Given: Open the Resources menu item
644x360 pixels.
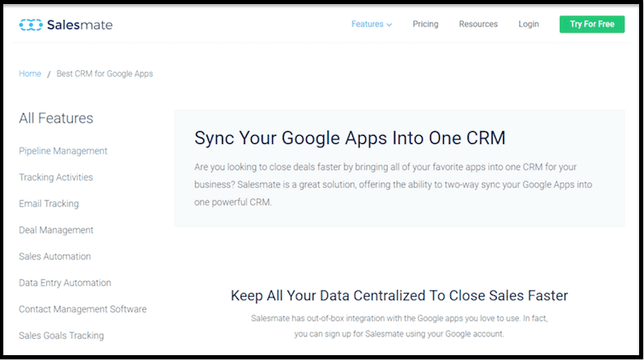Looking at the screenshot, I should [x=478, y=24].
